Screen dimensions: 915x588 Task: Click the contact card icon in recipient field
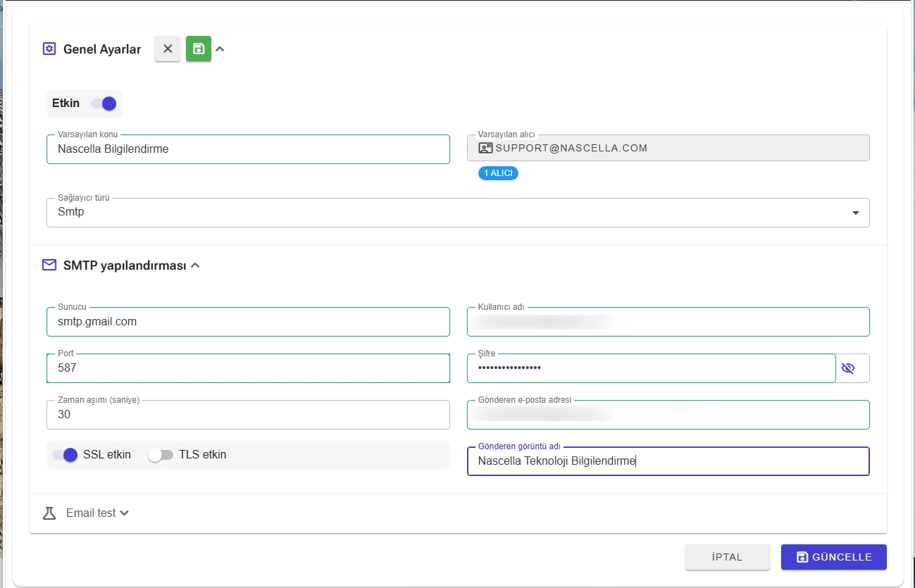tap(485, 148)
